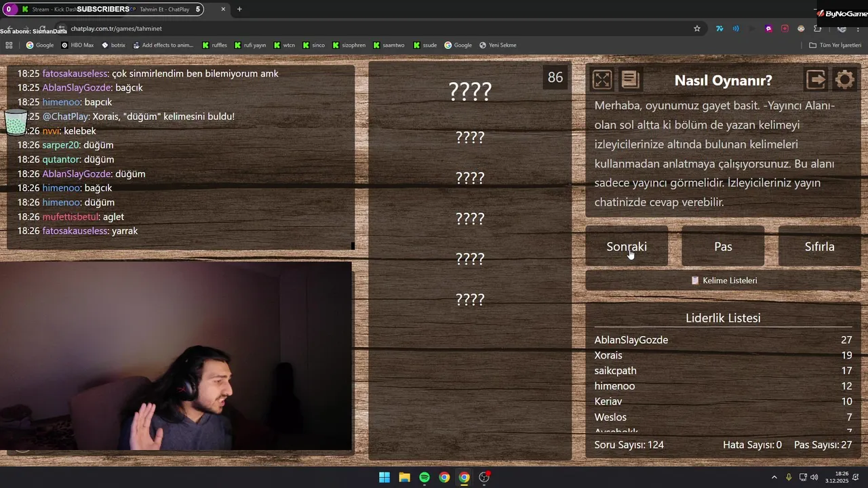Open the Yeni Sekme bookmark
The width and height of the screenshot is (868, 488).
pos(498,45)
